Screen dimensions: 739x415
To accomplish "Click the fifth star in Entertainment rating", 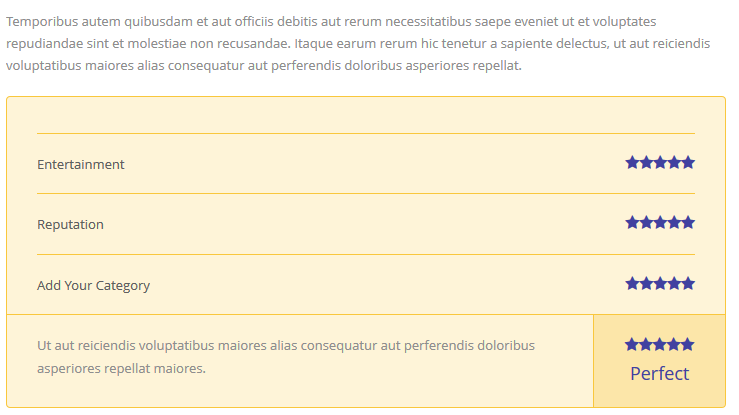I will (688, 163).
